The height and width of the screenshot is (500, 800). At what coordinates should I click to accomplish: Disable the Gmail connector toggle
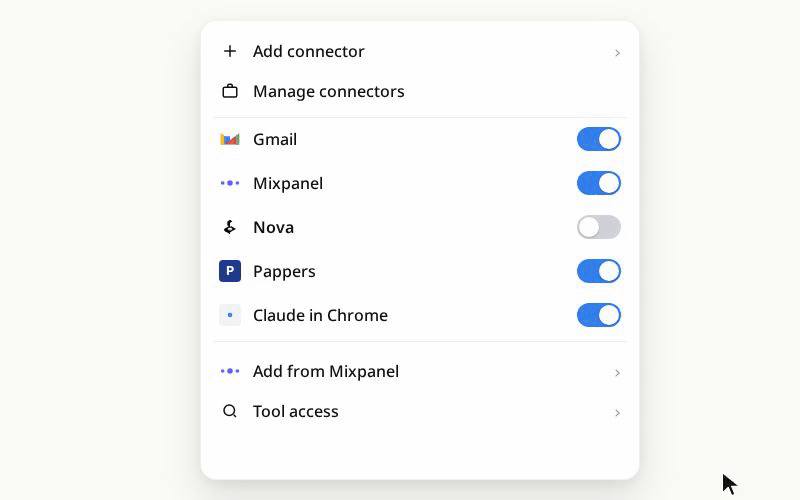tap(598, 139)
